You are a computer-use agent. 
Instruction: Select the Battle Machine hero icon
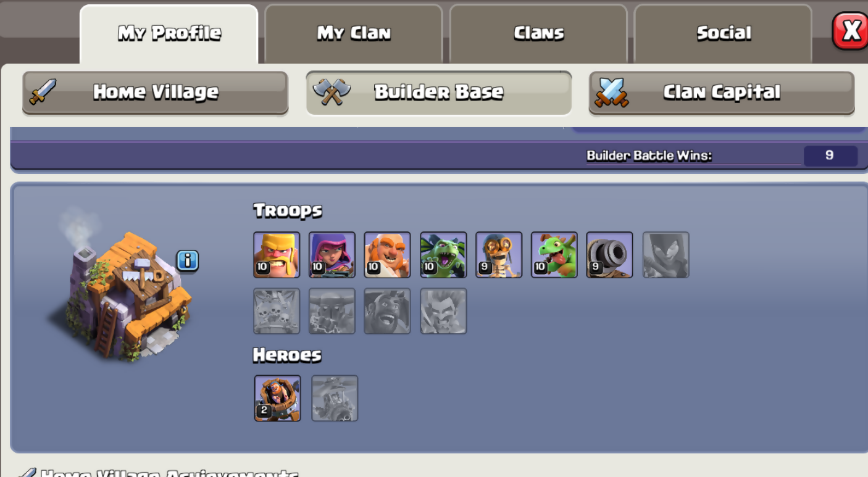point(278,399)
